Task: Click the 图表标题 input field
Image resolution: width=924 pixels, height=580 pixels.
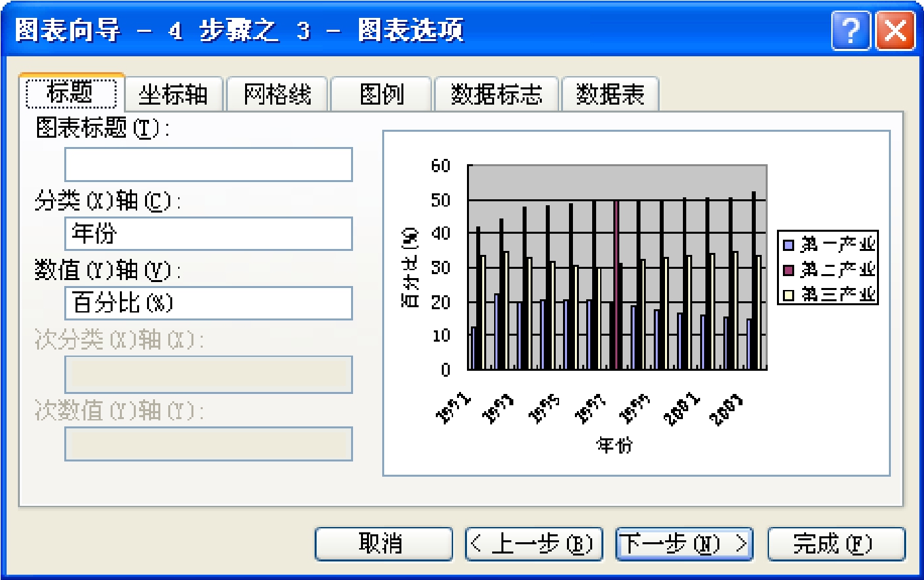Action: pyautogui.click(x=209, y=164)
